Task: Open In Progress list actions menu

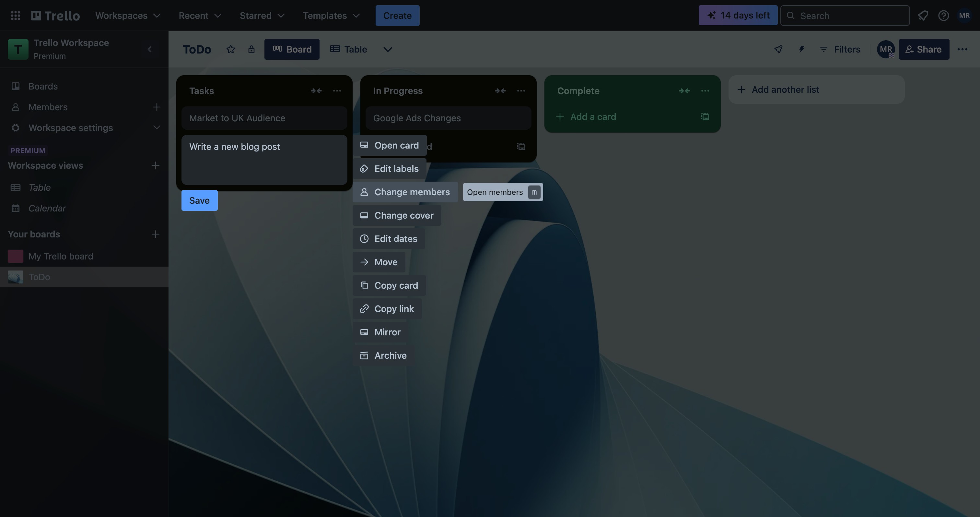Action: click(521, 90)
